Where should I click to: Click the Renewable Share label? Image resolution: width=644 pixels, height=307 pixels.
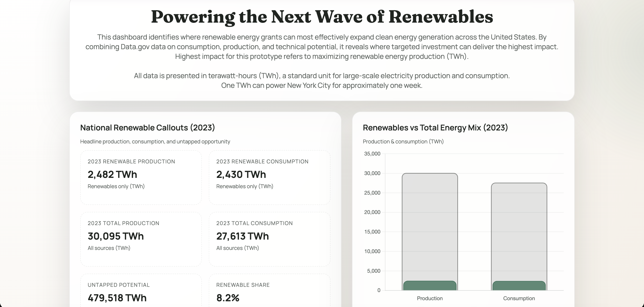point(243,285)
